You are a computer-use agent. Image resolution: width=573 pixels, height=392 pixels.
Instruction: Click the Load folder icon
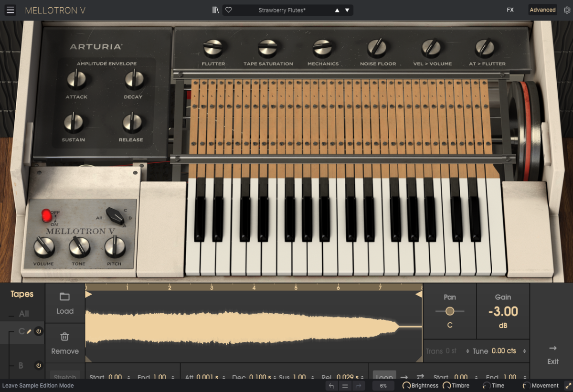(65, 297)
